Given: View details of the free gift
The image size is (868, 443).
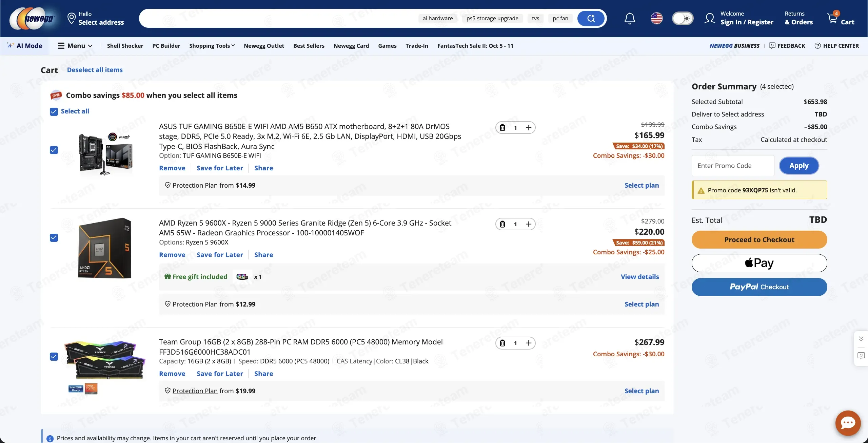Looking at the screenshot, I should [x=640, y=277].
